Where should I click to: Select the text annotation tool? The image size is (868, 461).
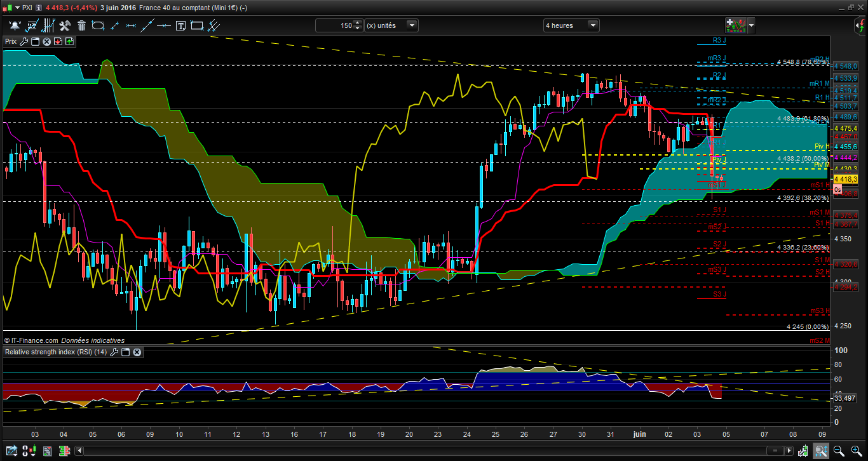(180, 25)
